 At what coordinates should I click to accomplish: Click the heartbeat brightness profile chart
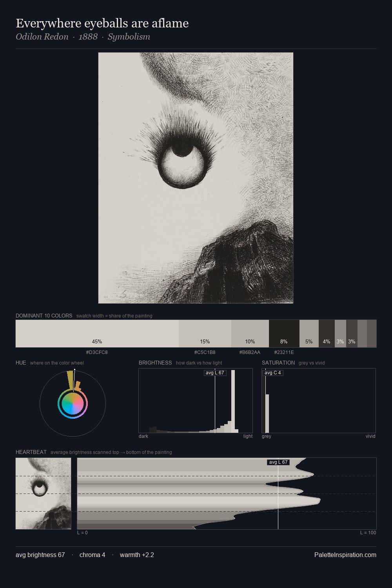[227, 494]
